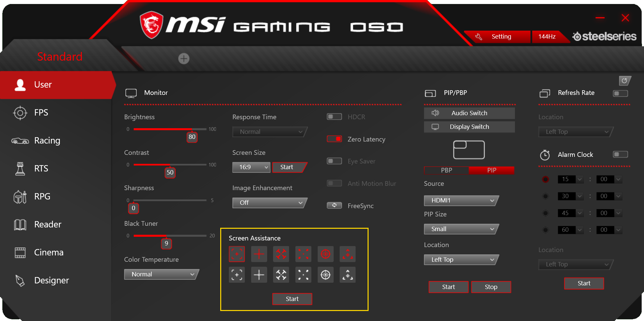Open the Color Temperature dropdown
Screen dimensions: 644x321
point(161,274)
